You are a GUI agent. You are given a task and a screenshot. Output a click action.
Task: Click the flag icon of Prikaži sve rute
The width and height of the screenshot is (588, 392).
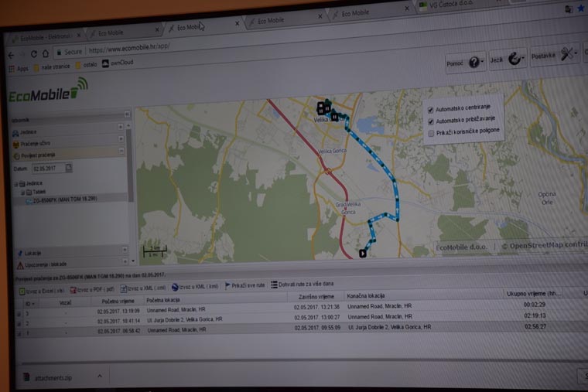pos(227,286)
